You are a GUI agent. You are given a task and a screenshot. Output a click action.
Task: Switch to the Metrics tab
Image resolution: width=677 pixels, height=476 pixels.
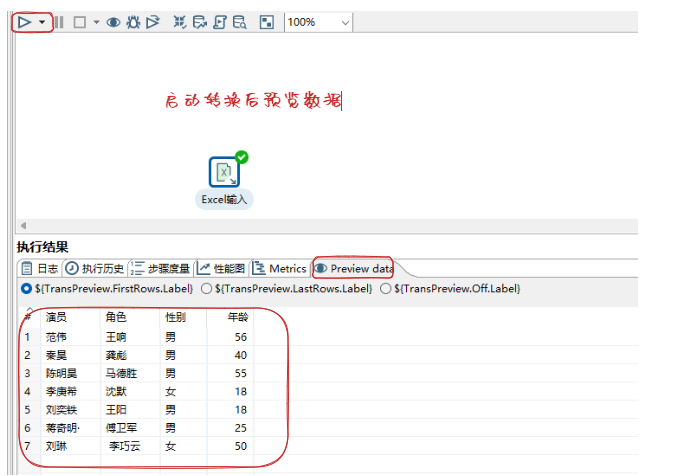pos(279,268)
